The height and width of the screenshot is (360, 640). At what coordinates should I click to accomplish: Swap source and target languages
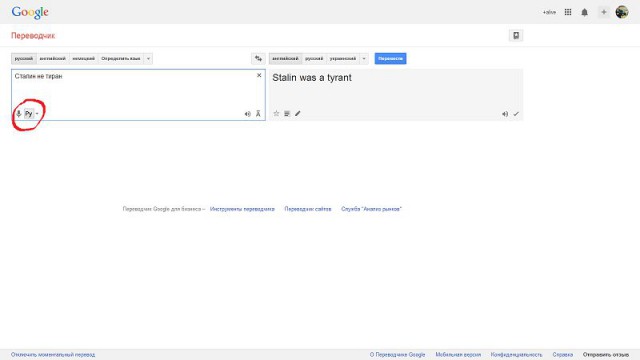(x=258, y=58)
